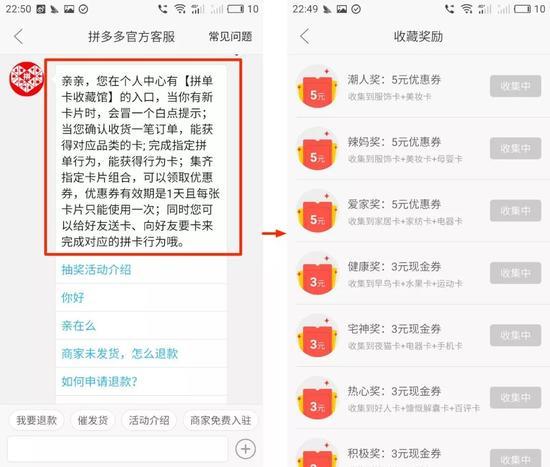Tap back arrow on 收藏奖励 page
550x467 pixels.
pyautogui.click(x=305, y=36)
